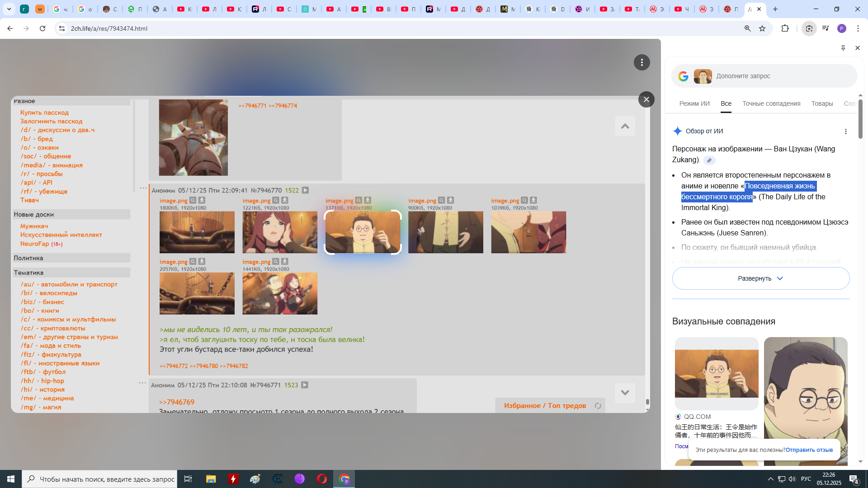Click the pin icon in the side panel
The image size is (868, 488).
(843, 48)
